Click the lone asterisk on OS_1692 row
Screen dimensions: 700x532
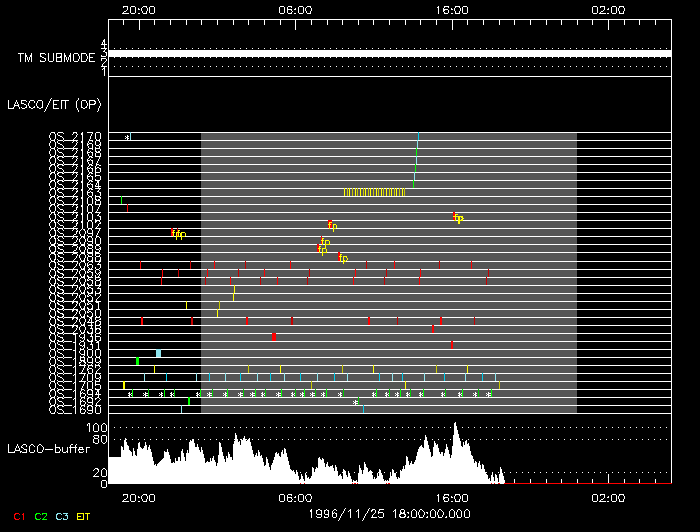[x=355, y=402]
